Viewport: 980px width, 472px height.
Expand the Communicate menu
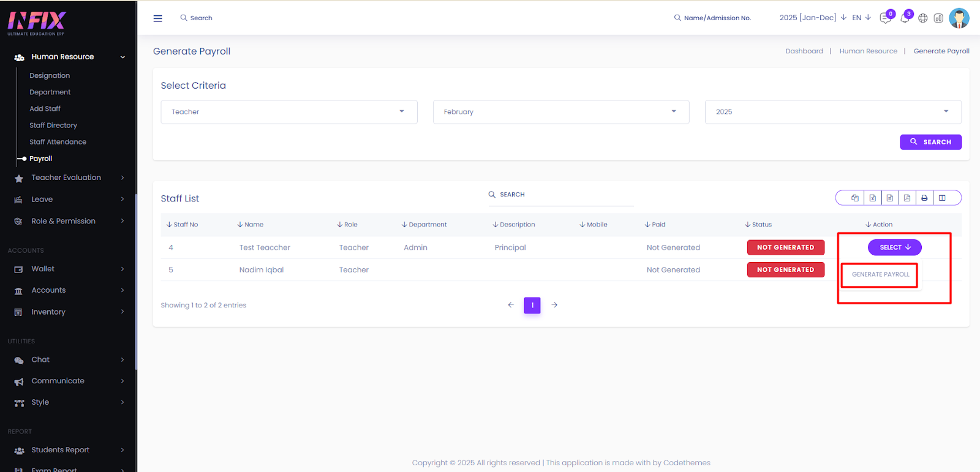[69, 381]
